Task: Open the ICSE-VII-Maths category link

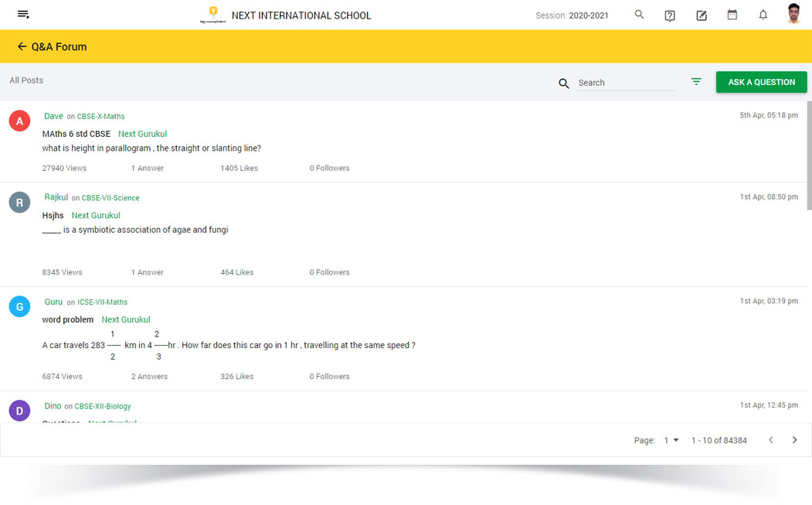Action: (102, 302)
